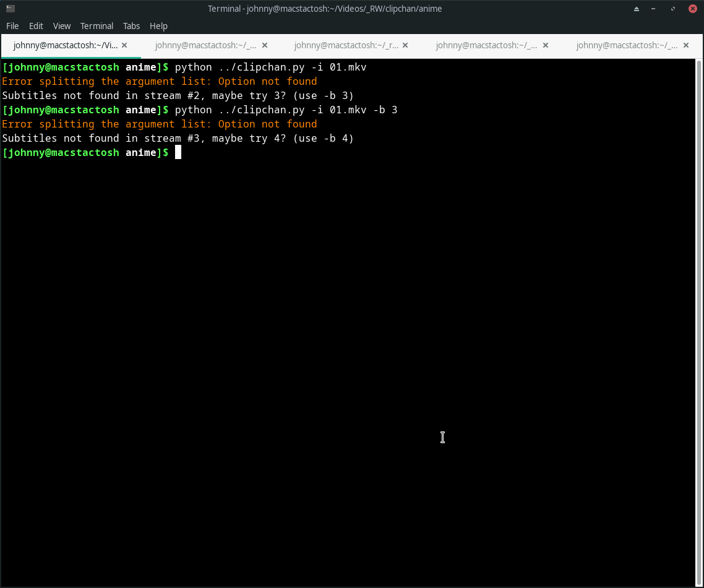Switch to the fourth terminal tab
Viewport: 704px width, 588px height.
486,45
